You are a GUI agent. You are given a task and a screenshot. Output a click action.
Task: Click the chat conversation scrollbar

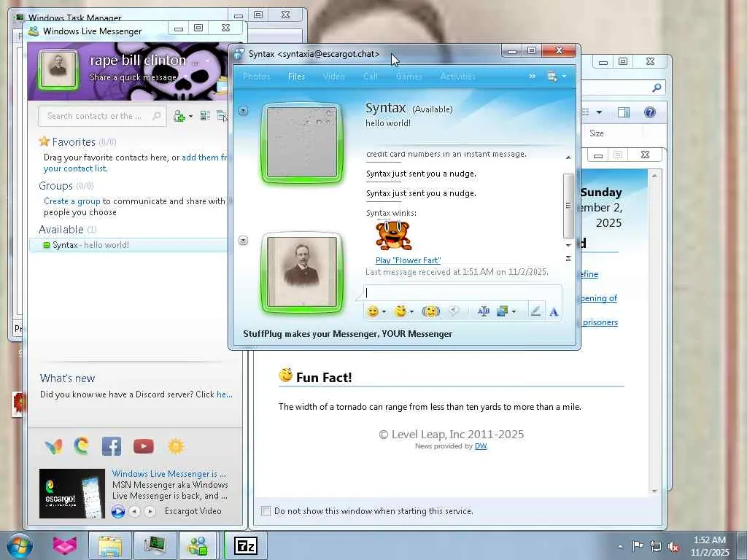(568, 205)
